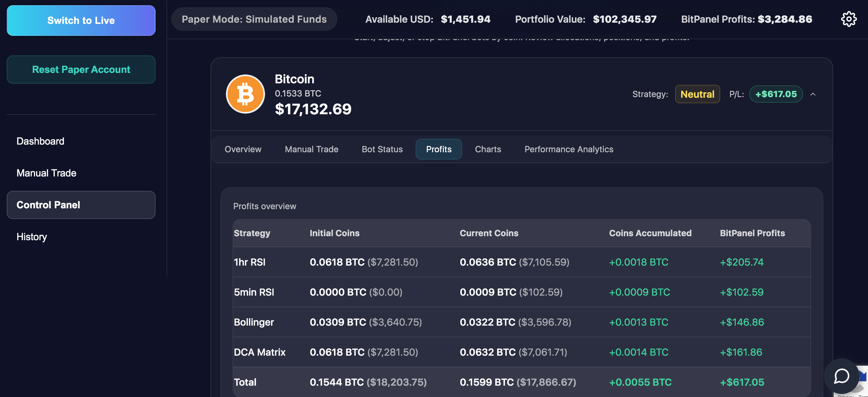Image resolution: width=868 pixels, height=397 pixels.
Task: Open the Performance Analytics tab
Action: pyautogui.click(x=568, y=149)
